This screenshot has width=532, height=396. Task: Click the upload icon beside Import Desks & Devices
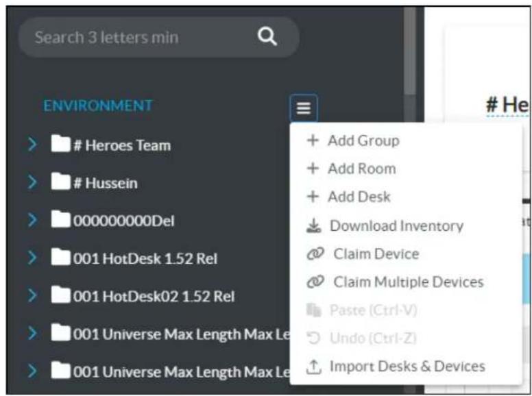pyautogui.click(x=313, y=367)
